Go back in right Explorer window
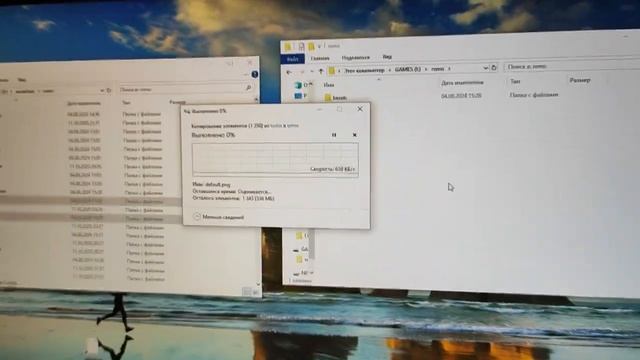The height and width of the screenshot is (360, 640). click(289, 72)
